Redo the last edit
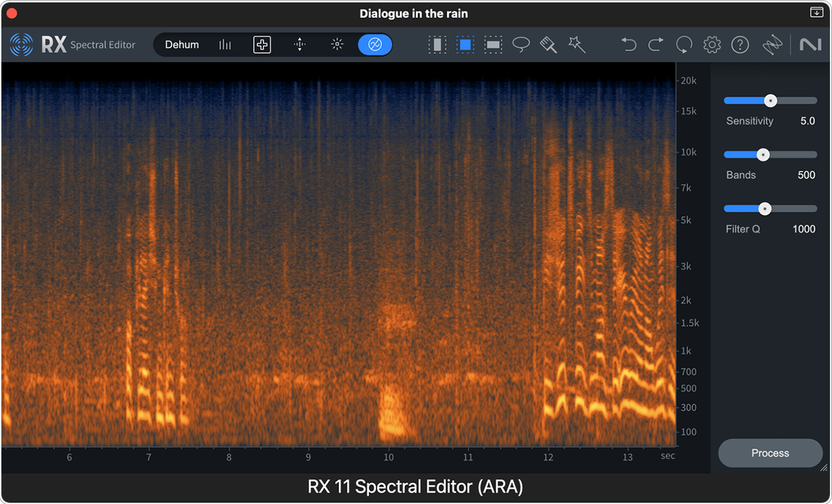 point(656,45)
